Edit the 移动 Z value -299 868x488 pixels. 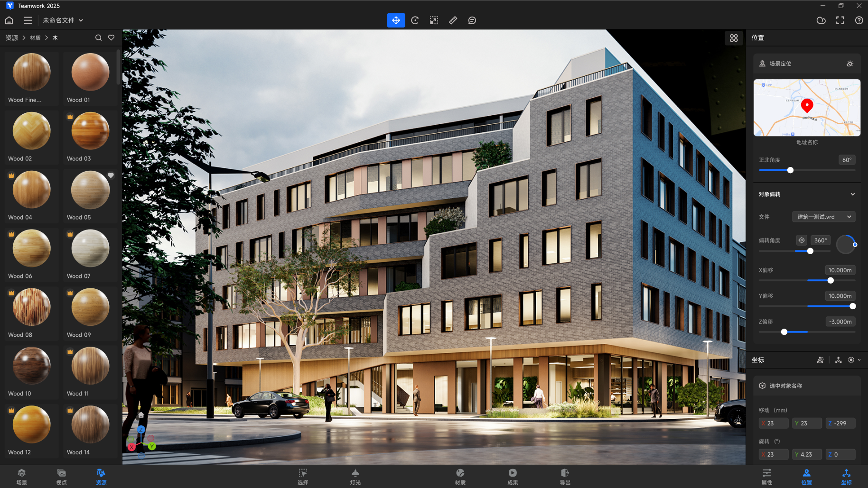point(840,423)
